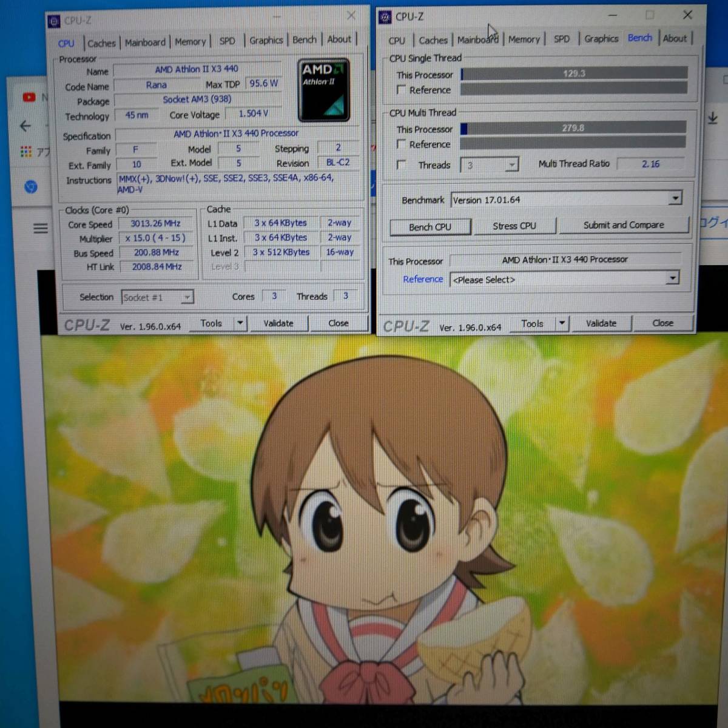The image size is (728, 728).
Task: Click the left CPU-Z window title icon
Action: [54, 21]
